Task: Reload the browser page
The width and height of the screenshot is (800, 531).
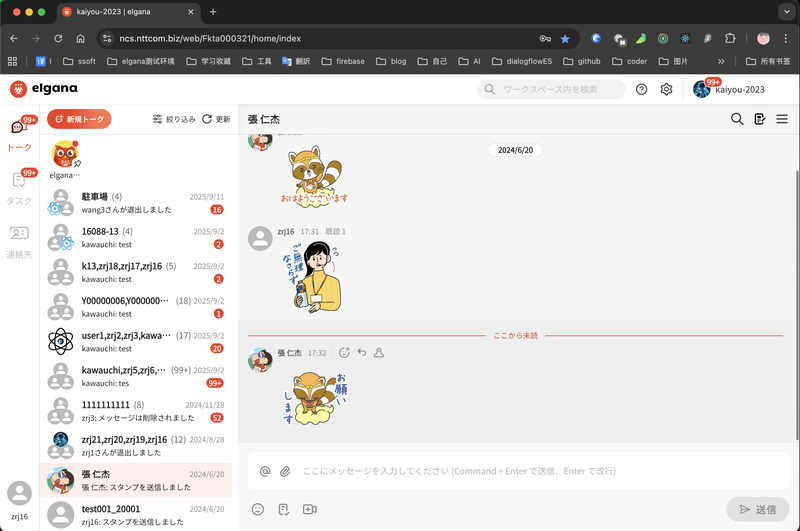Action: (58, 38)
